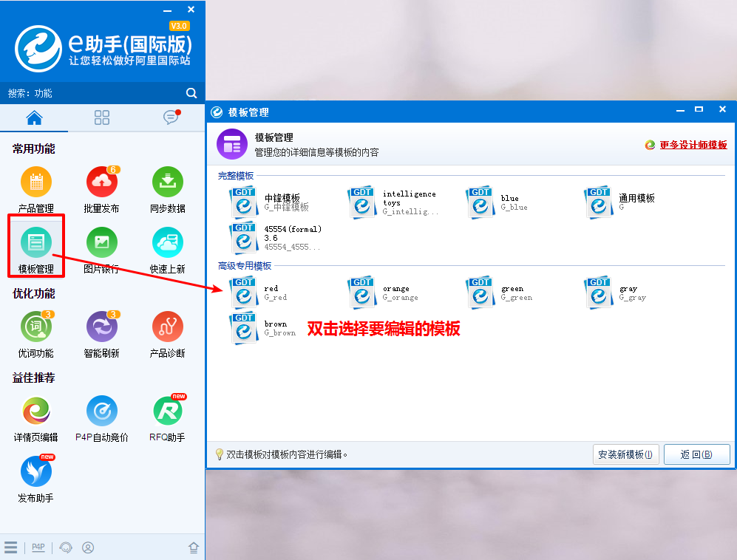This screenshot has height=560, width=737.
Task: Open 快速上新 quick listing icon
Action: pos(168,242)
